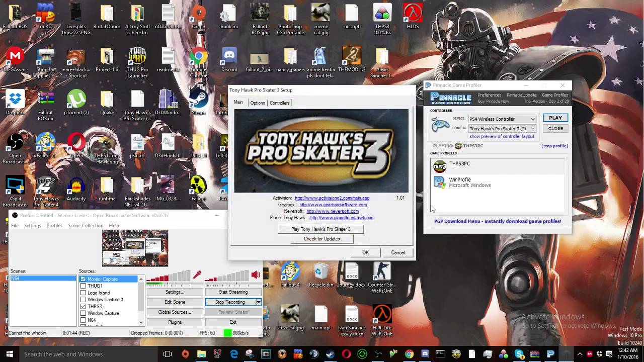Open Stop Recording dropdown arrow in OBS
The height and width of the screenshot is (362, 644).
[258, 302]
